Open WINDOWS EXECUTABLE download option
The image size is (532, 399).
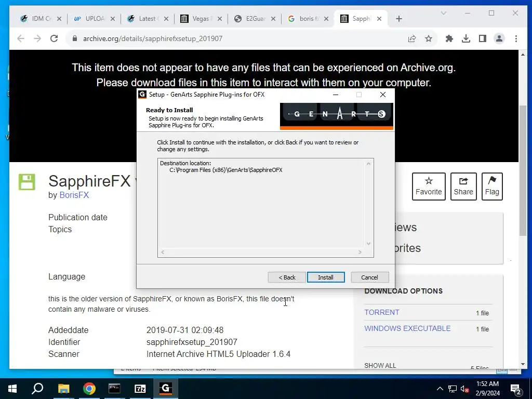[x=407, y=328]
